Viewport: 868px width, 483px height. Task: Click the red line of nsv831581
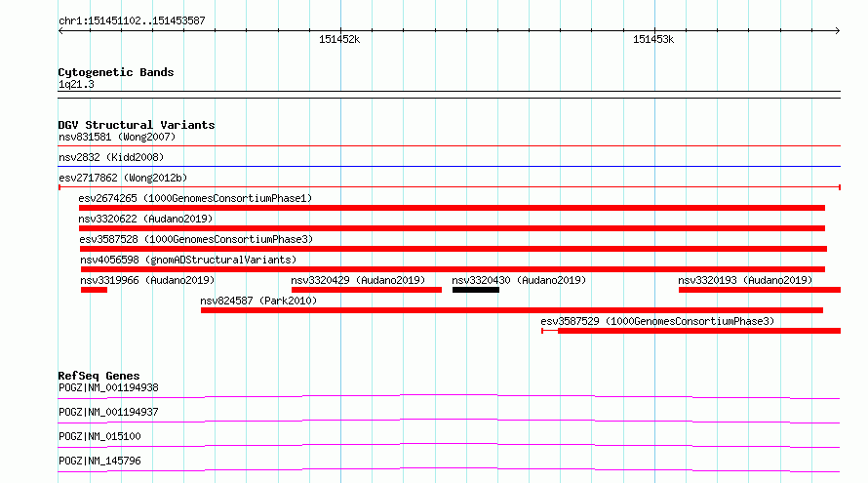point(449,146)
